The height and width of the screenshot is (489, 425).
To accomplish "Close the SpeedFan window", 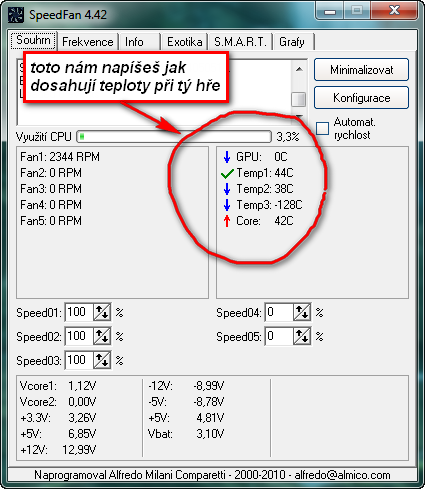I will coord(394,11).
